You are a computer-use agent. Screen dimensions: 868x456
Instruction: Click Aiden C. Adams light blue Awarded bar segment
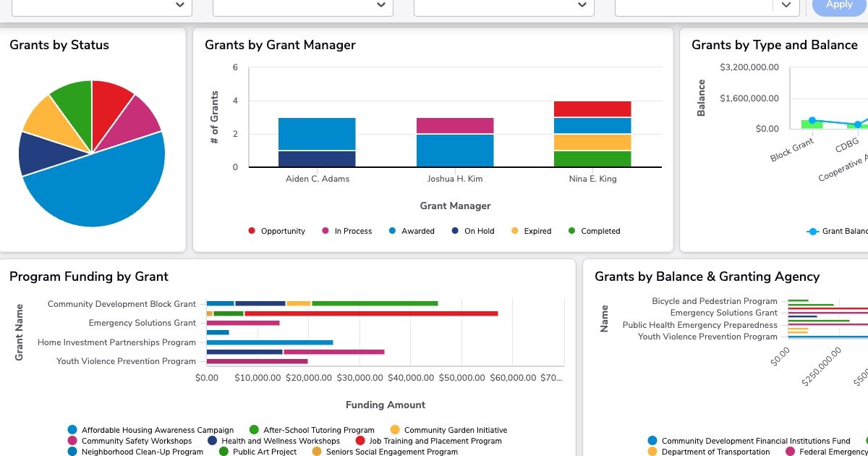point(317,134)
